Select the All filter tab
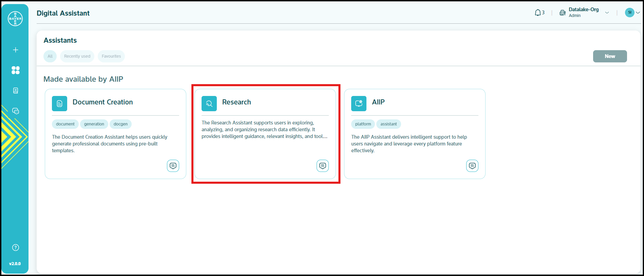 pos(50,56)
